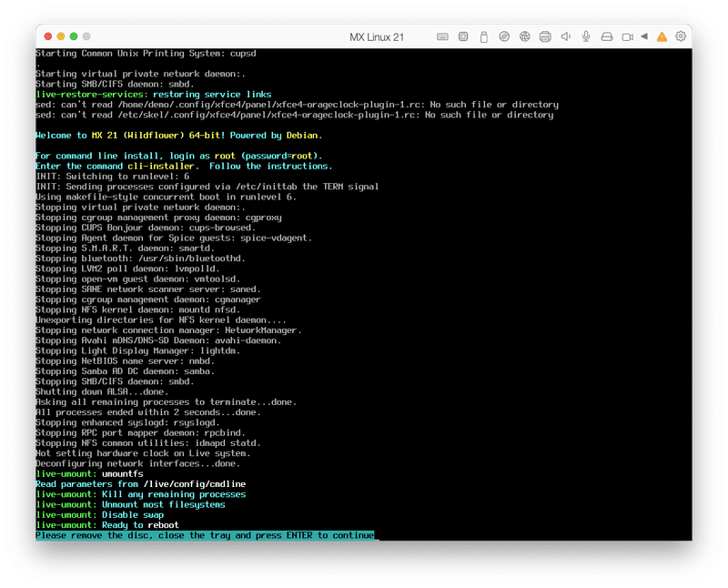728x588 pixels.
Task: Open the network globe icon
Action: pyautogui.click(x=525, y=36)
